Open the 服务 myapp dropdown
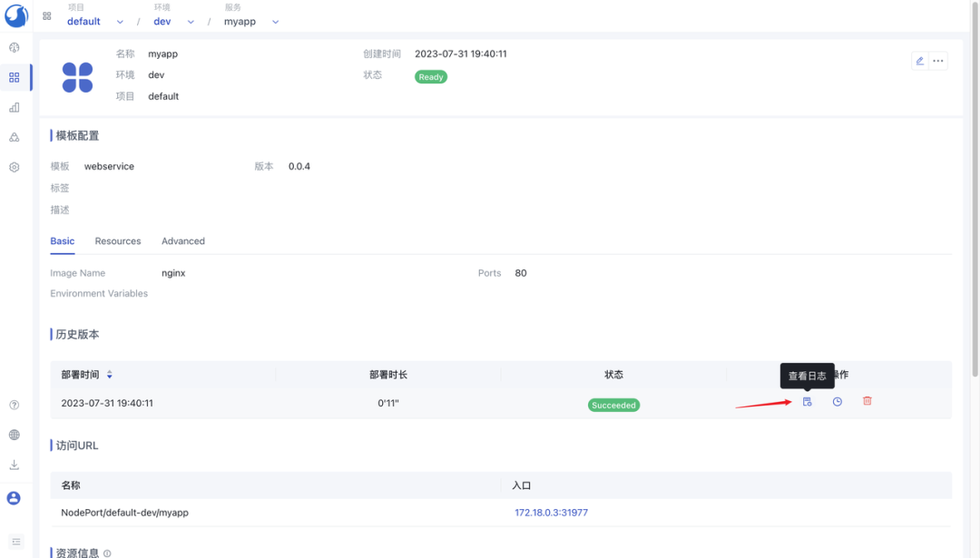980x558 pixels. pyautogui.click(x=250, y=21)
